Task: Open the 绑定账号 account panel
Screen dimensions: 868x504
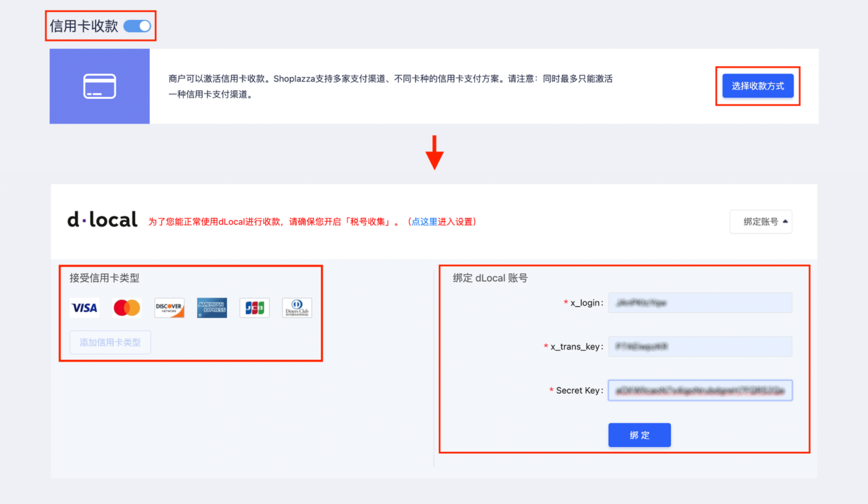Action: click(760, 221)
